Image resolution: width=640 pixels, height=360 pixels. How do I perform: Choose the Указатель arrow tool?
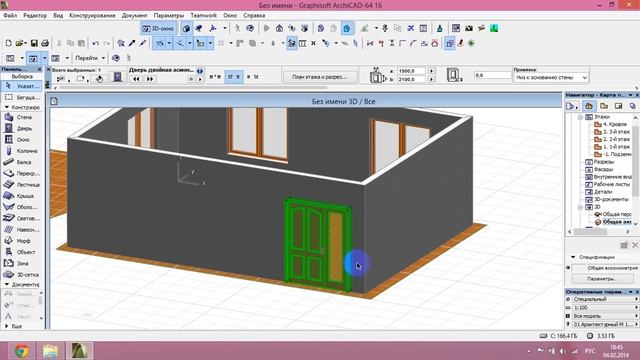(x=22, y=86)
